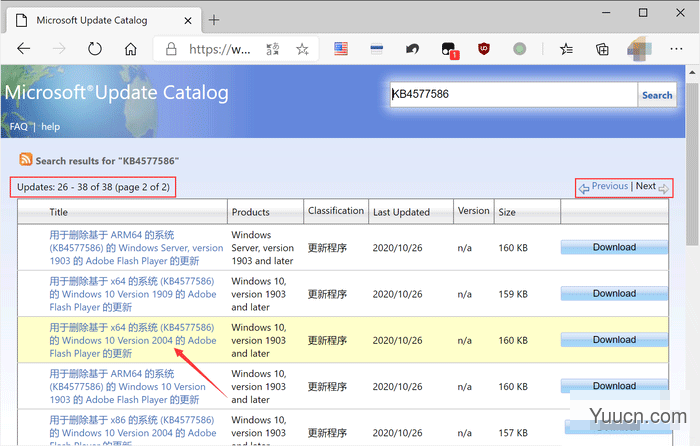Select the 159 KB size cell
Screen dimensions: 700x446
click(x=513, y=294)
